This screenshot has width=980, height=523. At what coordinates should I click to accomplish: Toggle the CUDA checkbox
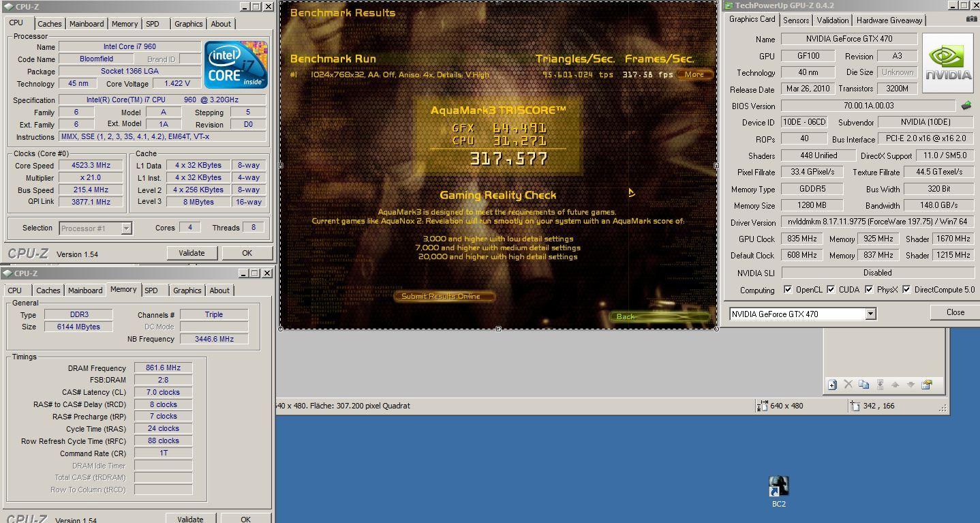[x=831, y=290]
